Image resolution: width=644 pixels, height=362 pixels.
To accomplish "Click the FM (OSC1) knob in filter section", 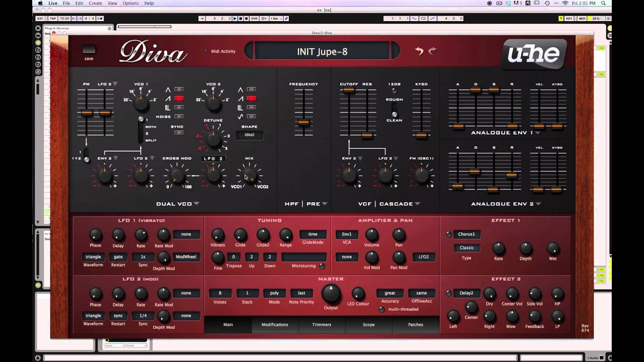I will (422, 175).
